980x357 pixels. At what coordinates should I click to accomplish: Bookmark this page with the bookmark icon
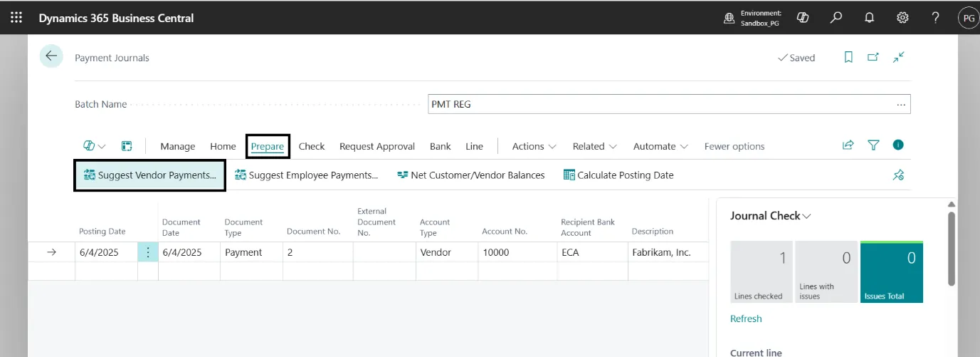tap(848, 58)
